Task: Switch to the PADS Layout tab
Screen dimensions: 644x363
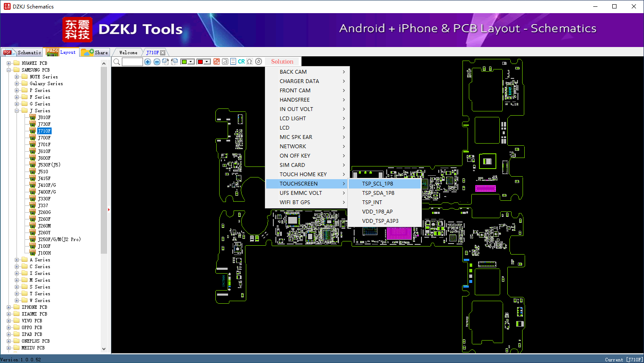Action: tap(61, 52)
